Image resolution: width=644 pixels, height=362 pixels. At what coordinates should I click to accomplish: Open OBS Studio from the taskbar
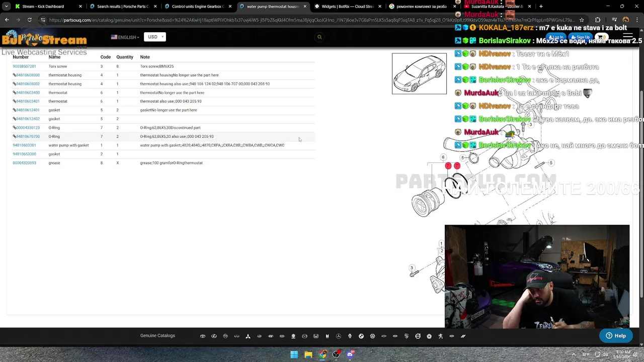pos(336,354)
